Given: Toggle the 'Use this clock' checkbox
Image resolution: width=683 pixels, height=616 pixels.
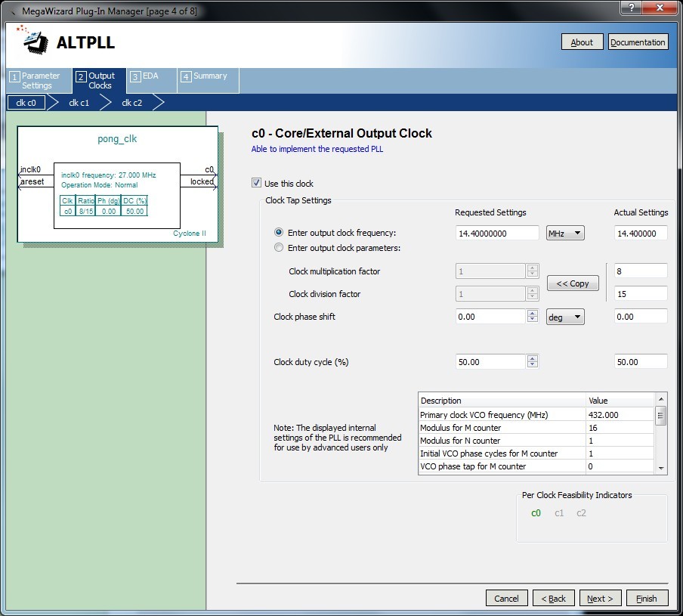Looking at the screenshot, I should tap(257, 184).
